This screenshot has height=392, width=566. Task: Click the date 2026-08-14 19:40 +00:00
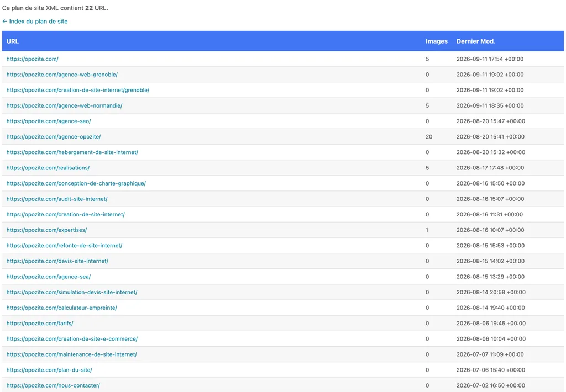tap(491, 308)
